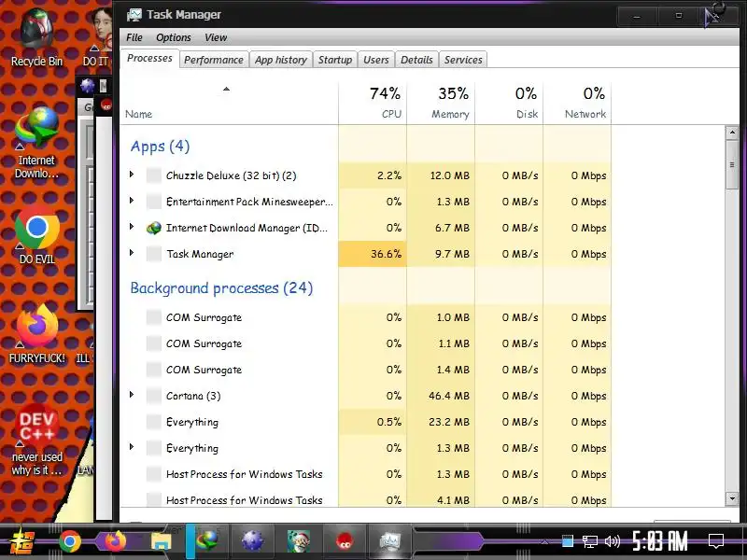The width and height of the screenshot is (747, 560).
Task: Switch to the Minesweeper mine taskbar icon
Action: pos(252,541)
